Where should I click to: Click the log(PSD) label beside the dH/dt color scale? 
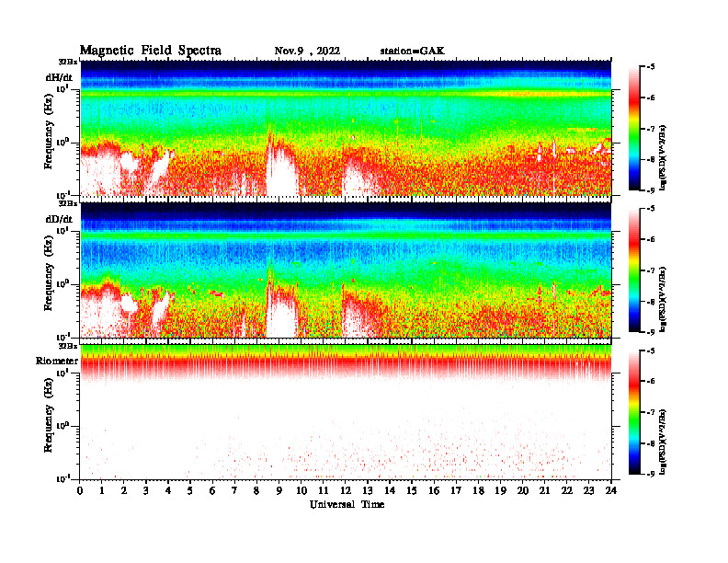tap(663, 157)
